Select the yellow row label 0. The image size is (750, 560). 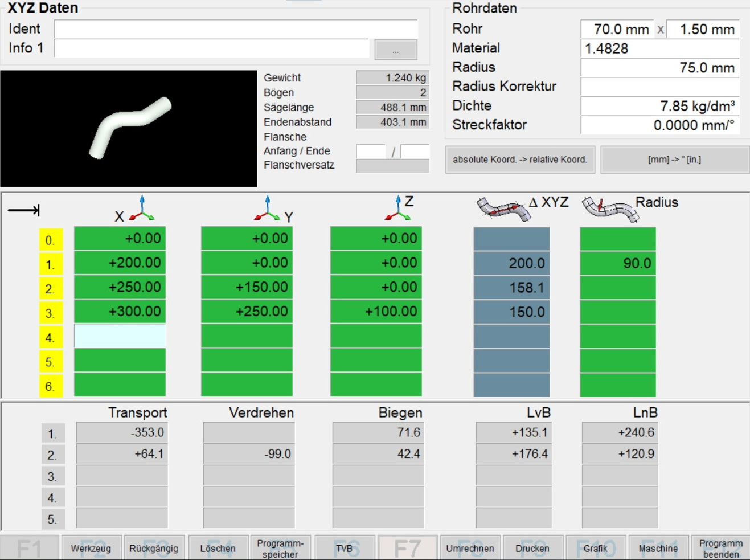pos(50,240)
